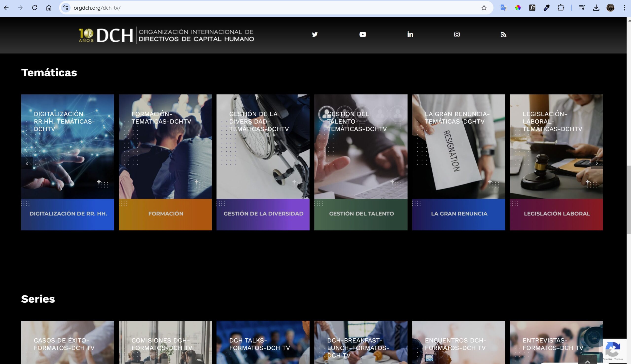Open the YouTube channel icon
Image resolution: width=631 pixels, height=364 pixels.
point(363,34)
